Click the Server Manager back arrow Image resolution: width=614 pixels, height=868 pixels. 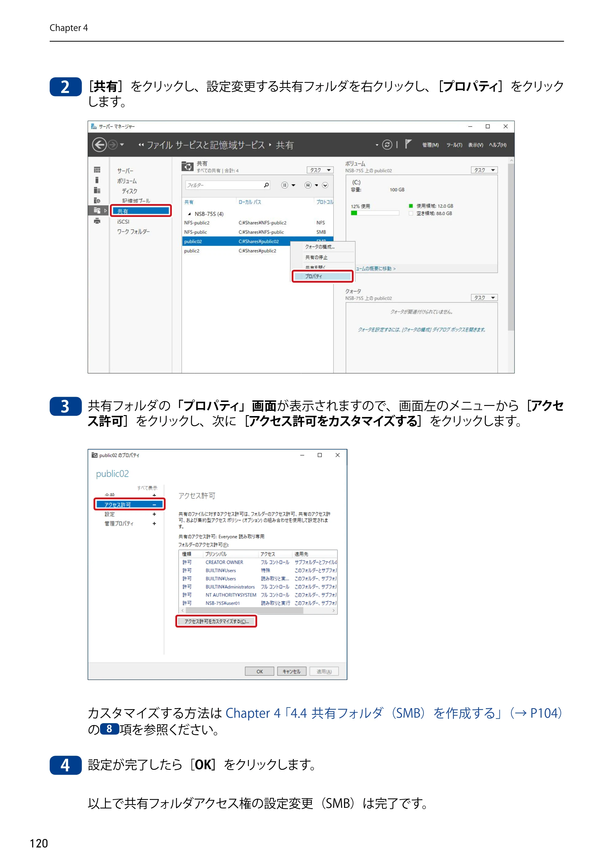tap(99, 145)
